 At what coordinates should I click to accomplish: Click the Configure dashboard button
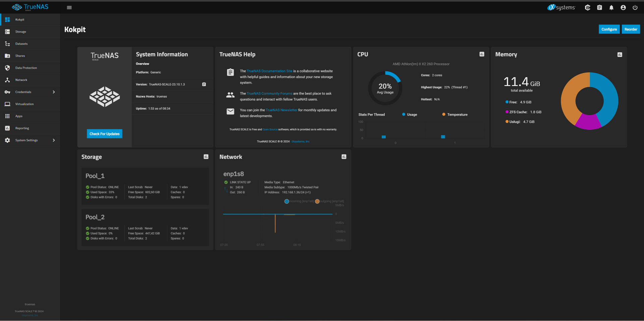(609, 29)
